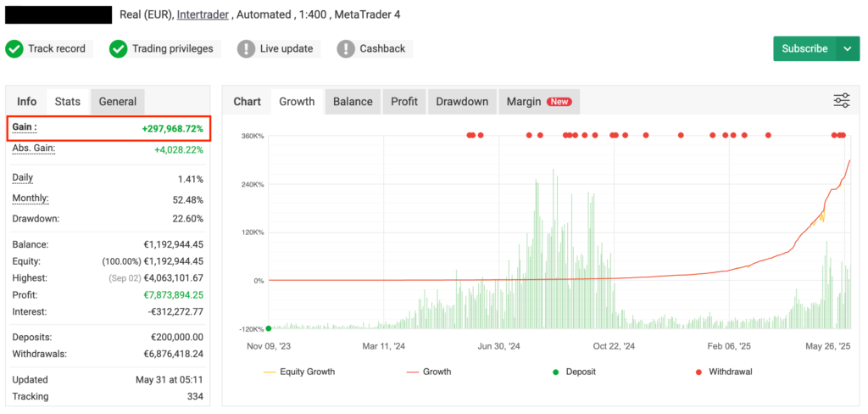Viewport: 868px width, 414px height.
Task: Click the red New badge on Margin
Action: (x=559, y=102)
